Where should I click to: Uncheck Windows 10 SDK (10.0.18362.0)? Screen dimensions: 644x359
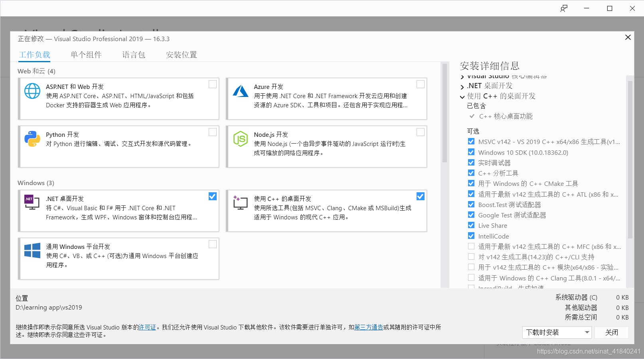tap(471, 152)
